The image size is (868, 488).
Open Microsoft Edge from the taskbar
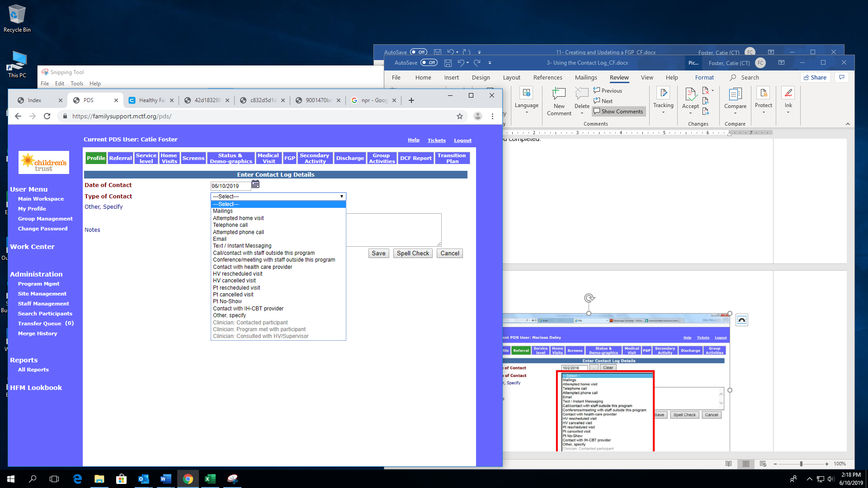point(77,479)
